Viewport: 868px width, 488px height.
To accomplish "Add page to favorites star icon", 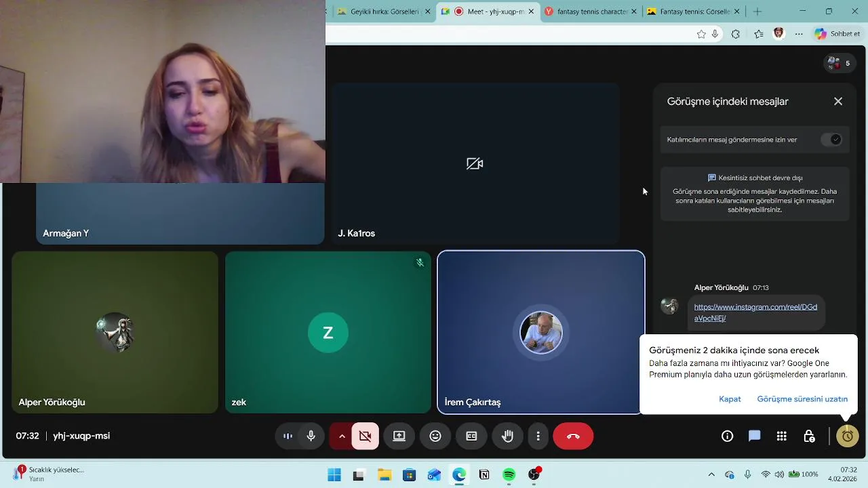I will click(701, 34).
